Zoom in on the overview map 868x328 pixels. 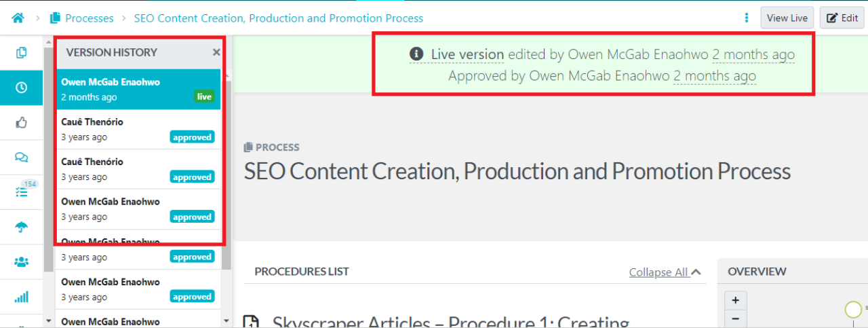[x=735, y=300]
